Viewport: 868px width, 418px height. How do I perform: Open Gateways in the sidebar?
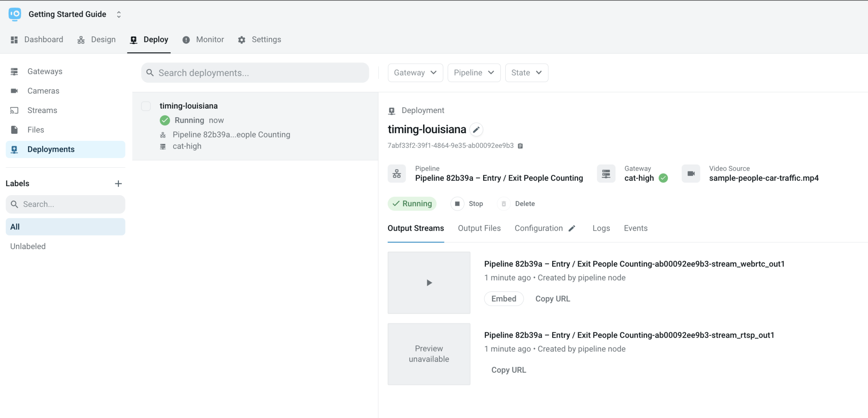[65, 71]
